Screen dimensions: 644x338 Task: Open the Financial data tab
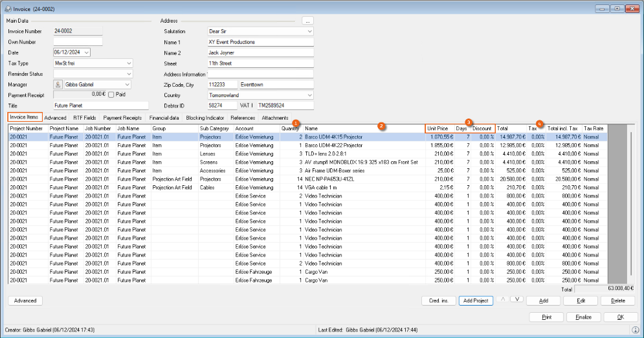click(164, 118)
